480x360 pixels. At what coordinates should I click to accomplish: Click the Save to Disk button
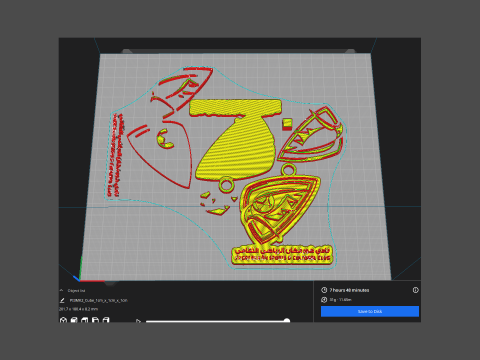pos(370,311)
